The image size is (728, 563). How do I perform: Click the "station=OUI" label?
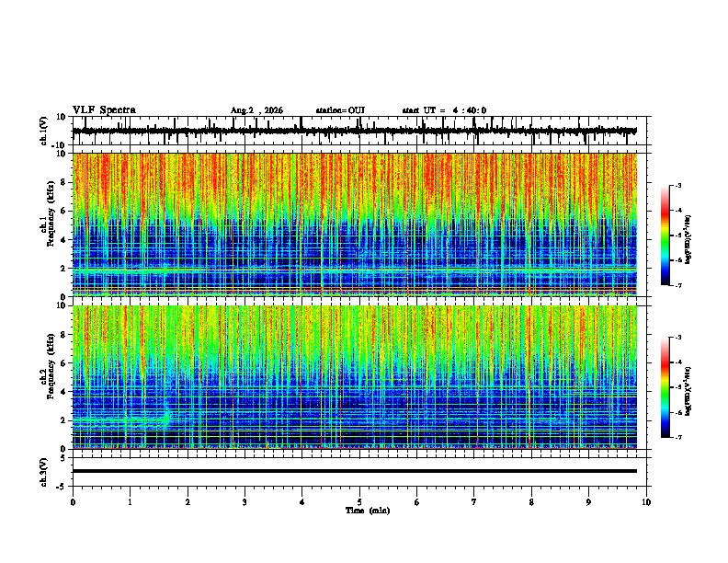pos(340,110)
